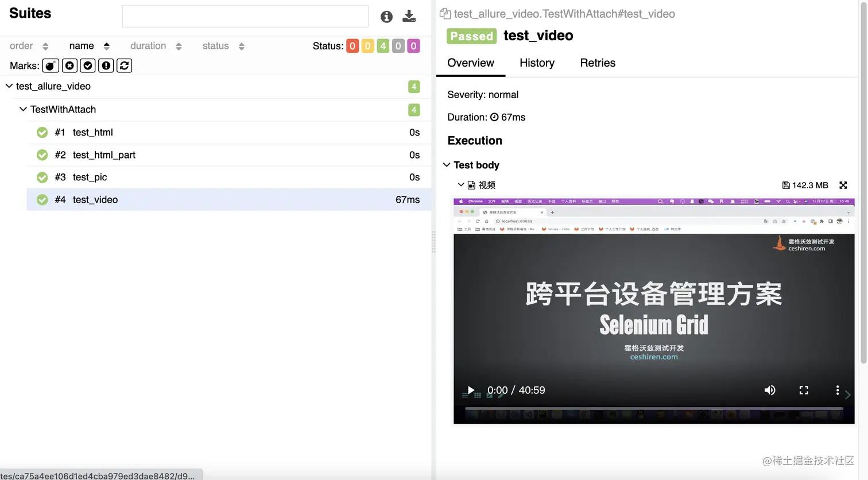Collapse the test_allure_video suite
868x480 pixels.
click(x=9, y=86)
